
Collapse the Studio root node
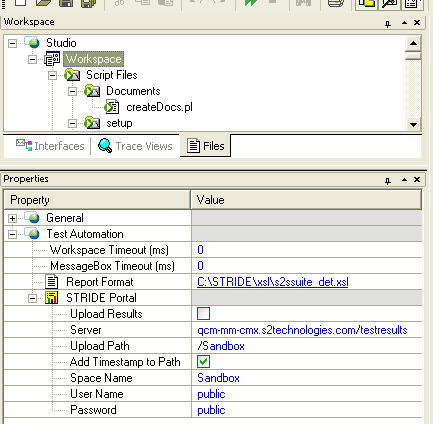(12, 43)
